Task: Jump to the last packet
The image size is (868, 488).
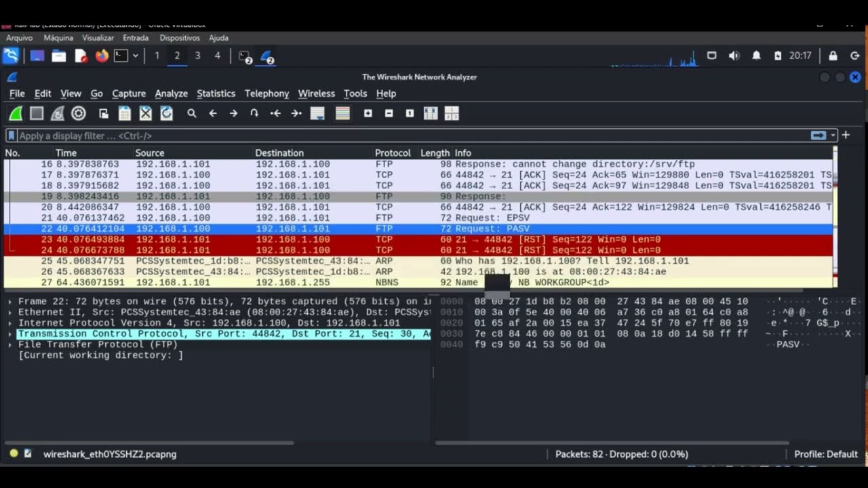Action: click(296, 114)
